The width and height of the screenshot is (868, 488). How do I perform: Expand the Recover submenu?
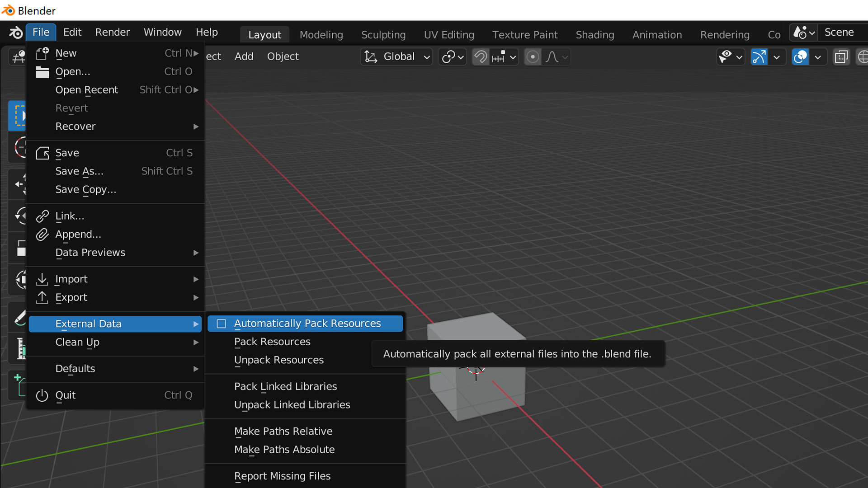click(115, 127)
